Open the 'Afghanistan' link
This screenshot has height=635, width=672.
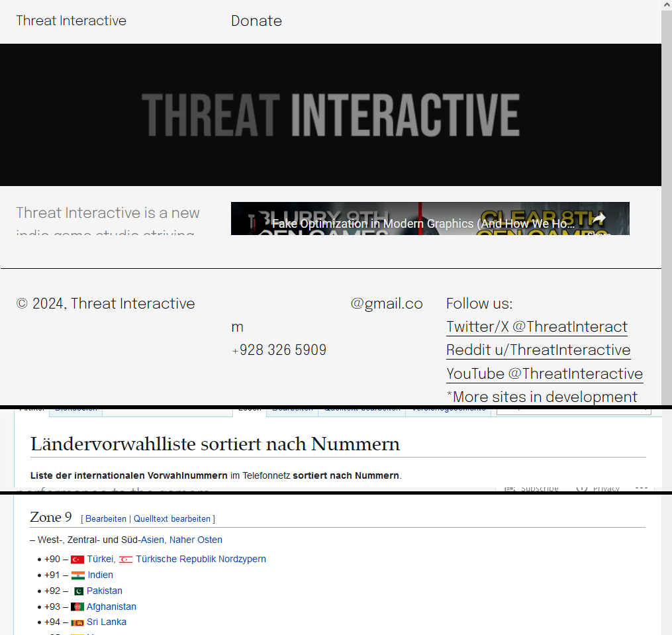click(x=111, y=607)
